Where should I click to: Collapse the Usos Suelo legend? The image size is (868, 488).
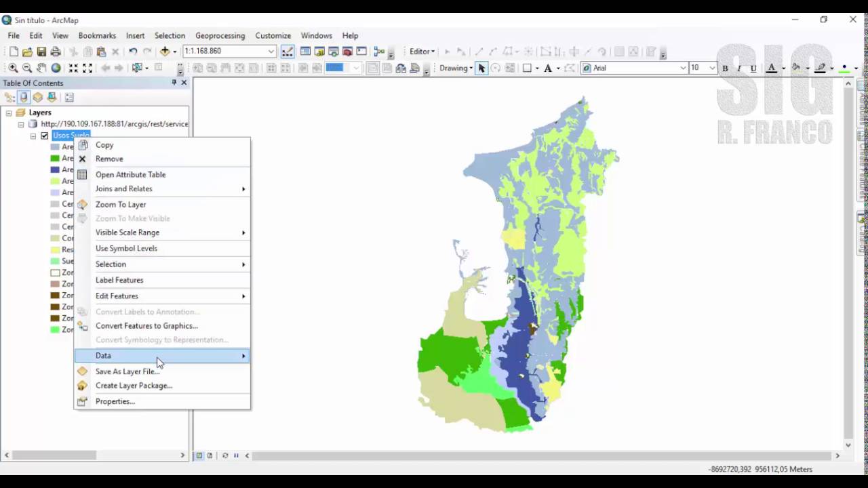tap(33, 136)
